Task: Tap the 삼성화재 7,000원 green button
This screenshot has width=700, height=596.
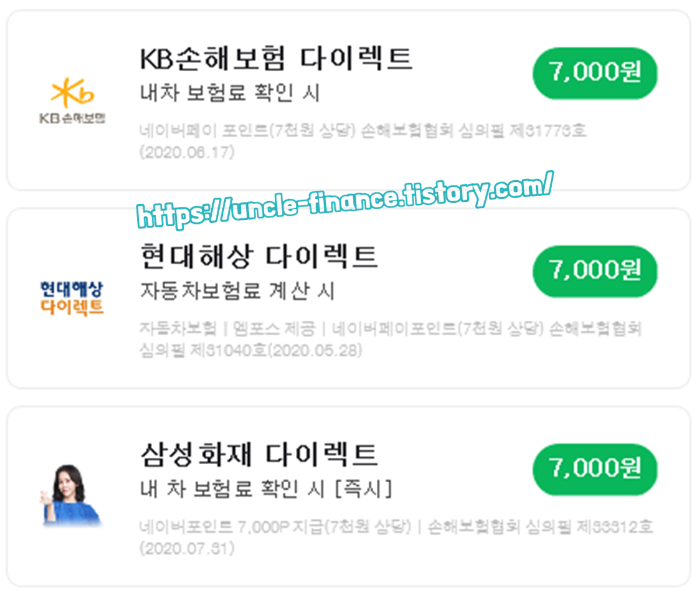Action: [595, 470]
